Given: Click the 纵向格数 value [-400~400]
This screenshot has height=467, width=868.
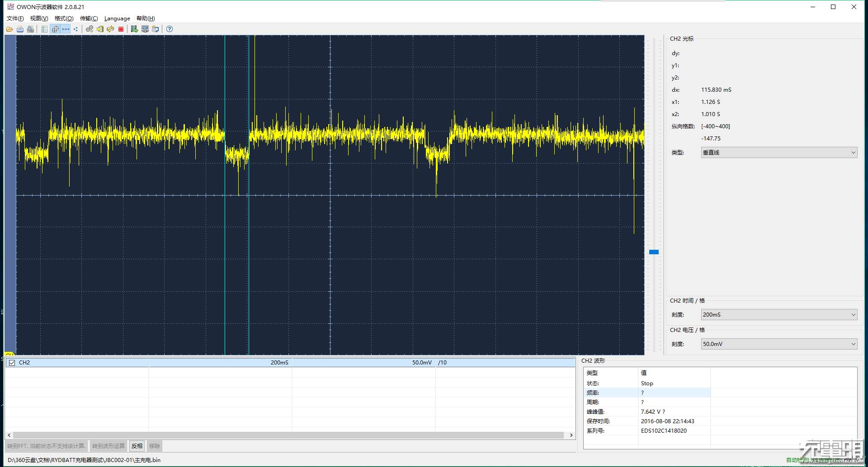Looking at the screenshot, I should pos(716,126).
